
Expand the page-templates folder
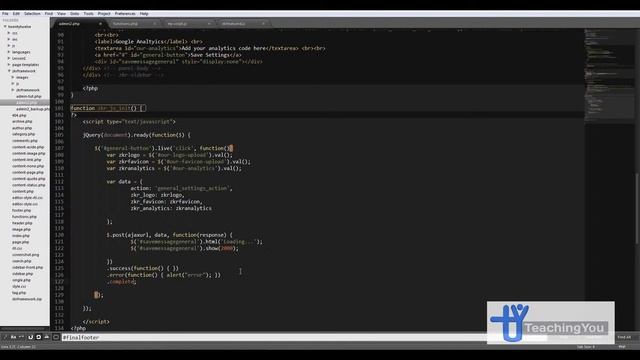point(9,64)
